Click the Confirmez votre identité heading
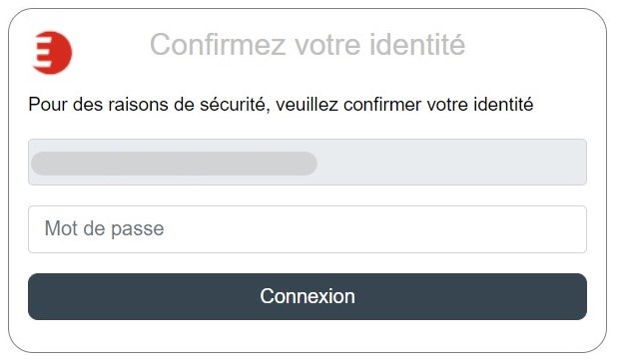 [x=308, y=44]
